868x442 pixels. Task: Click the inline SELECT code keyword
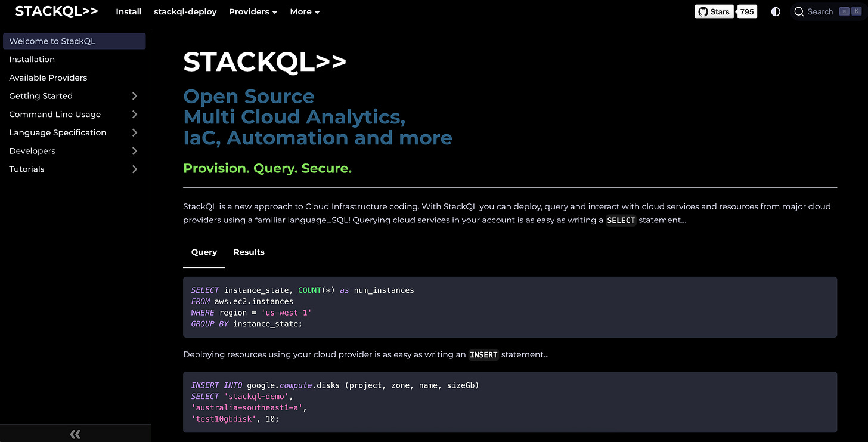coord(621,220)
